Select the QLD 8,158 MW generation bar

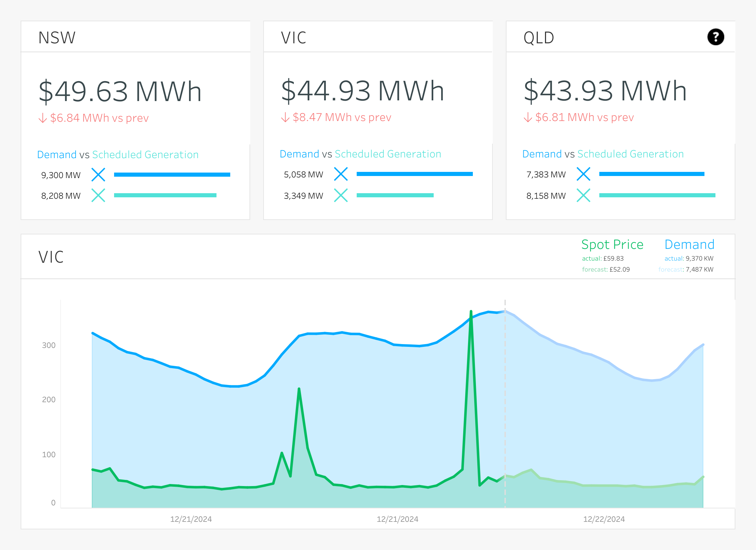pyautogui.click(x=657, y=195)
